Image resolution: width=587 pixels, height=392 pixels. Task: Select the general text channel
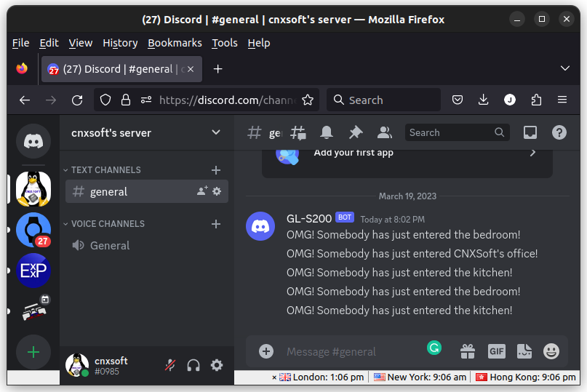tap(147, 191)
